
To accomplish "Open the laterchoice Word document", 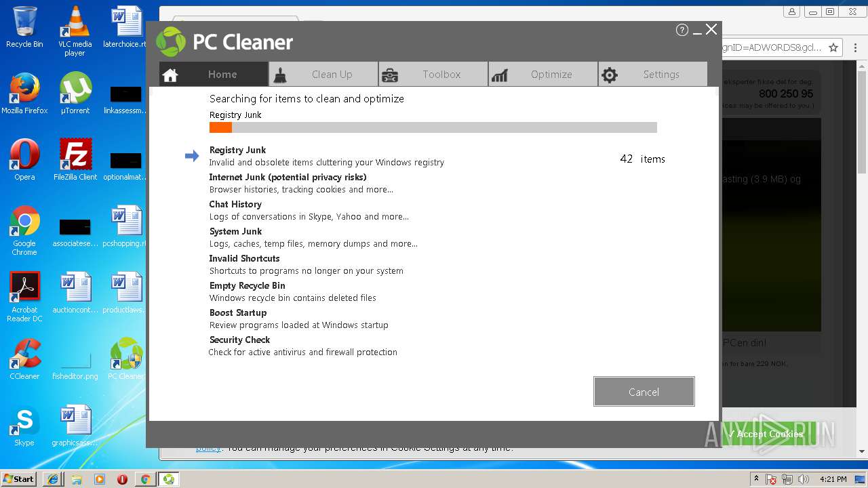I will [126, 27].
